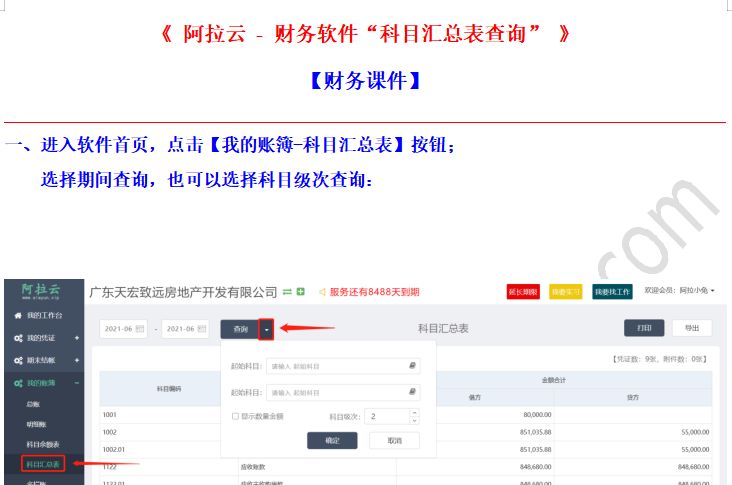Open the dropdown arrow next to 查询
Image resolution: width=732 pixels, height=485 pixels.
266,330
